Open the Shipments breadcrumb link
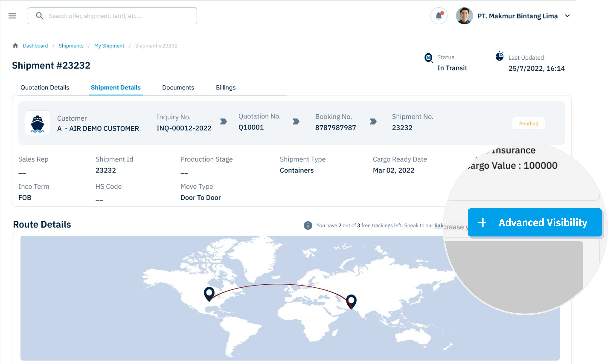This screenshot has width=608, height=364. click(71, 46)
